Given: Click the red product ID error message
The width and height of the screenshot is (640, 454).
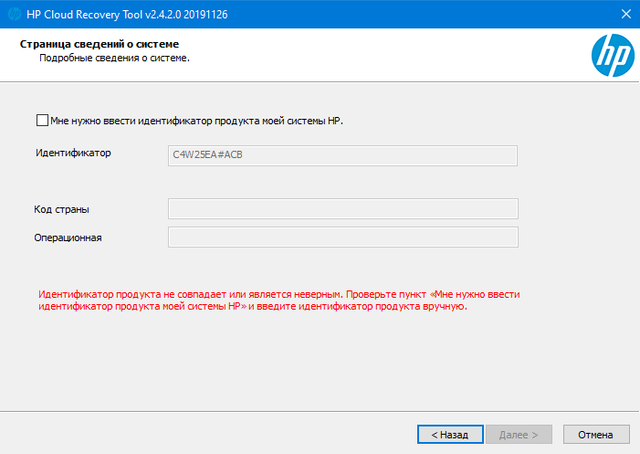Looking at the screenshot, I should click(x=279, y=300).
